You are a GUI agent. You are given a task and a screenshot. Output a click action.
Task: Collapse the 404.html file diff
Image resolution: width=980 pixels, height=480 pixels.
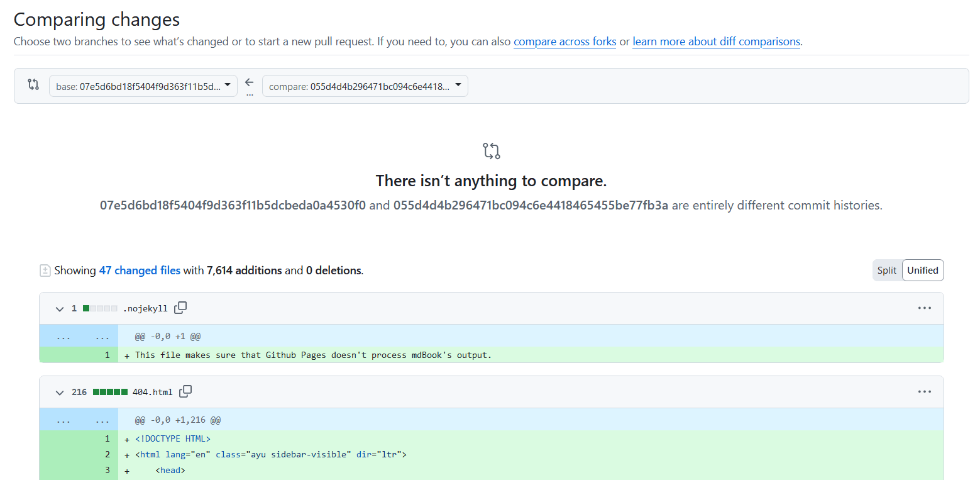[x=60, y=393]
